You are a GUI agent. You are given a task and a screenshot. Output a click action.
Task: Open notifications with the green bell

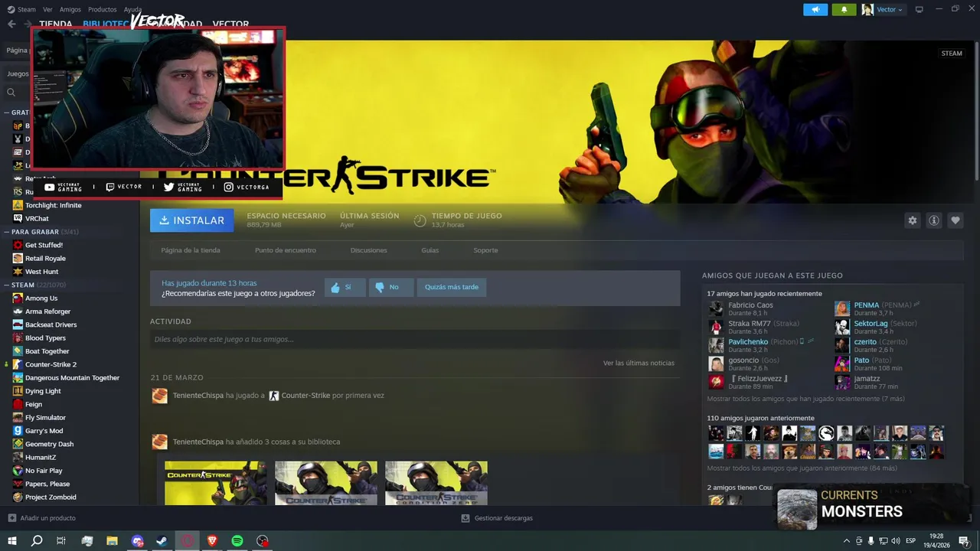[x=844, y=9]
